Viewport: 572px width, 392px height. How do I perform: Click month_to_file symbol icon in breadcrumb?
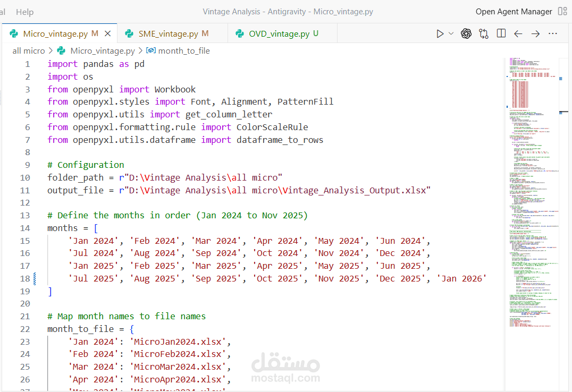pos(151,50)
